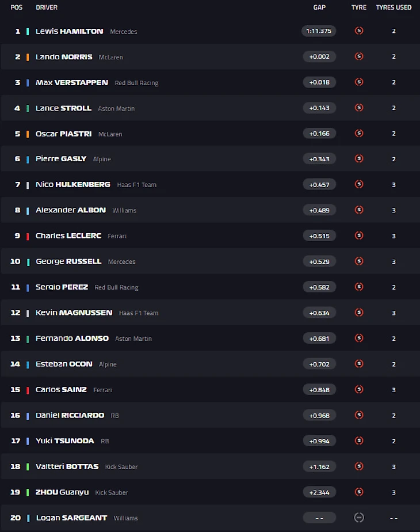Click the soft tyre icon for Charles Leclerc

tap(359, 235)
